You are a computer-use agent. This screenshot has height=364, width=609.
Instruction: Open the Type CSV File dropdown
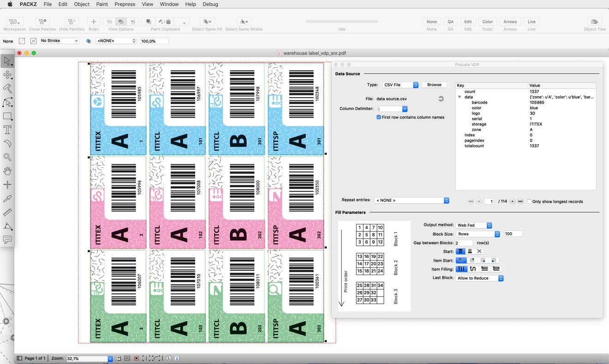coord(400,85)
